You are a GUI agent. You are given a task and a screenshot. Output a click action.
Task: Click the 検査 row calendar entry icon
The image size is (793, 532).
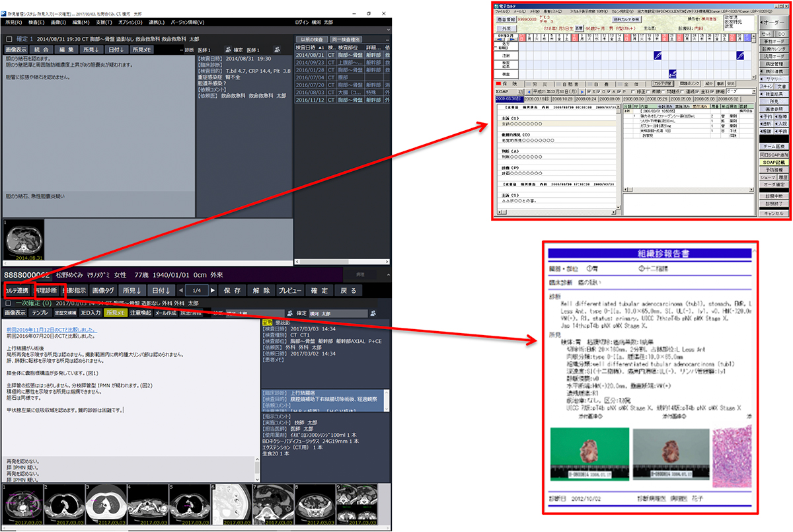(x=673, y=73)
